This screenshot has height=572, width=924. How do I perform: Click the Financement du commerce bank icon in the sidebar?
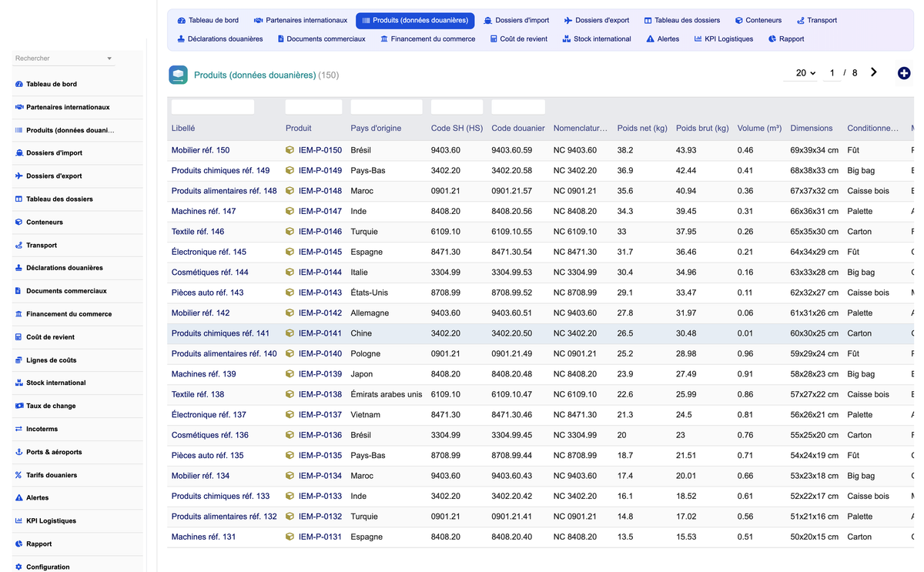19,314
